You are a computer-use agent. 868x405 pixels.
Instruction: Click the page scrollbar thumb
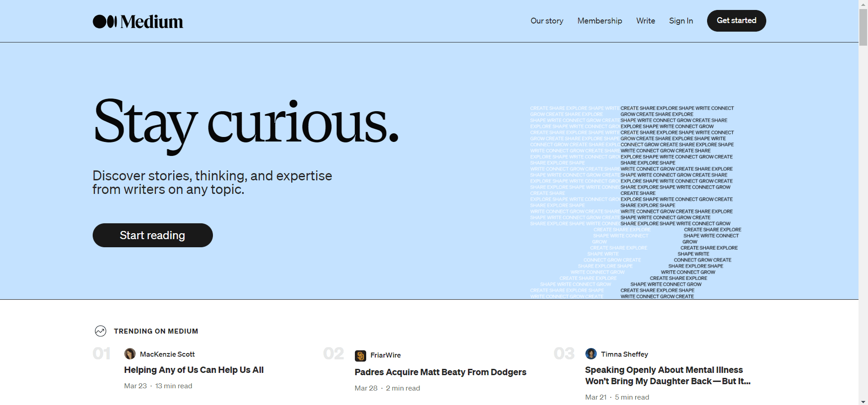tap(863, 27)
